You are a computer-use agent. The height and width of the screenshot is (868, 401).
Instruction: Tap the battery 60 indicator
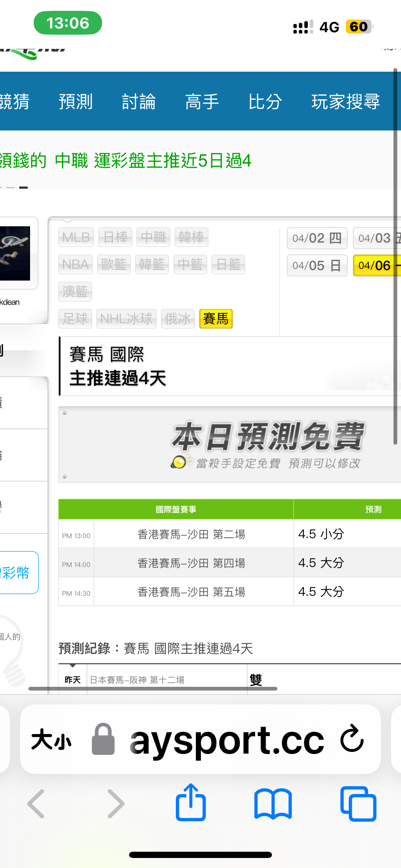click(359, 27)
